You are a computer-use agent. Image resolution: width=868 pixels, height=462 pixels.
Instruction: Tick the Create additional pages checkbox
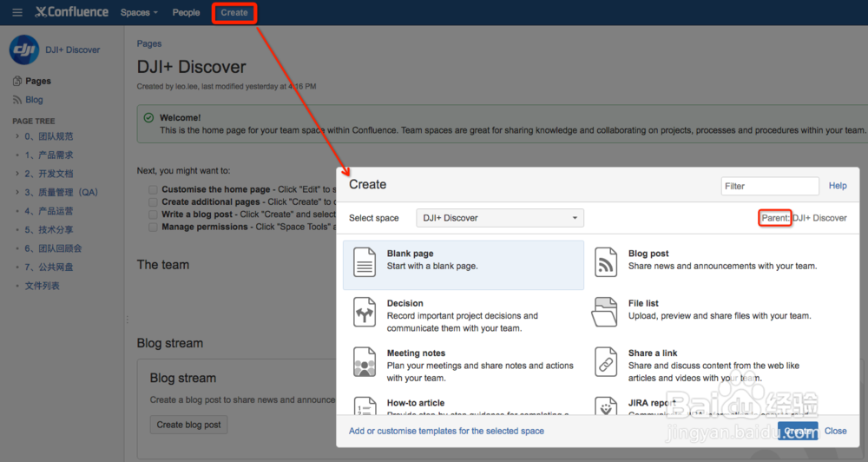(x=153, y=202)
